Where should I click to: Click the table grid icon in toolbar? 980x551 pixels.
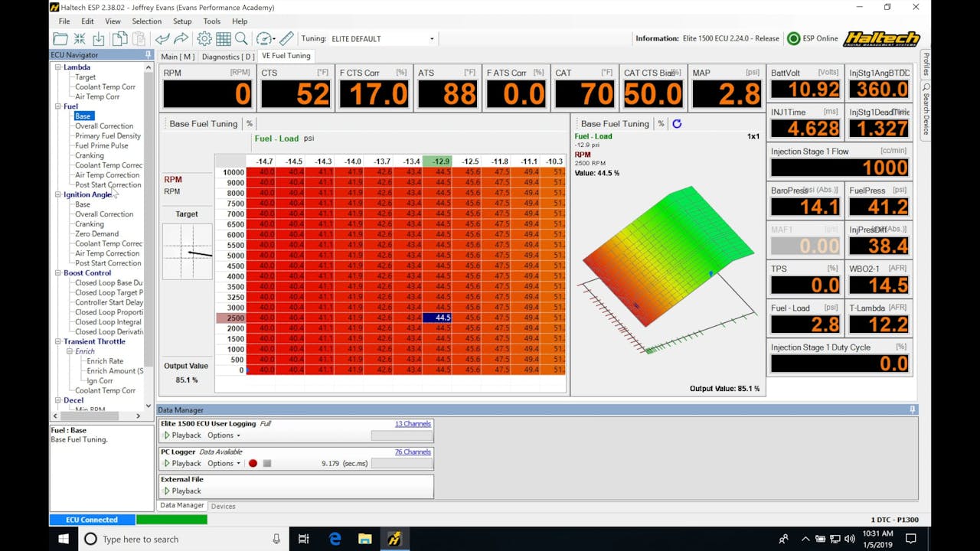224,38
